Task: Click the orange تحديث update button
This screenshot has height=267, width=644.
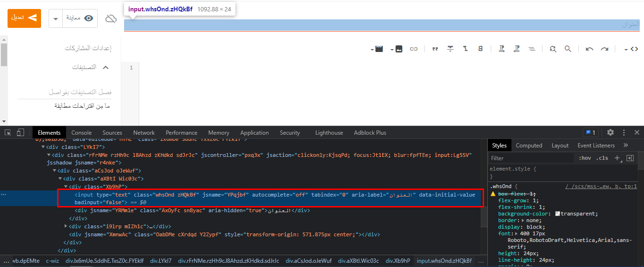Action: coord(25,18)
